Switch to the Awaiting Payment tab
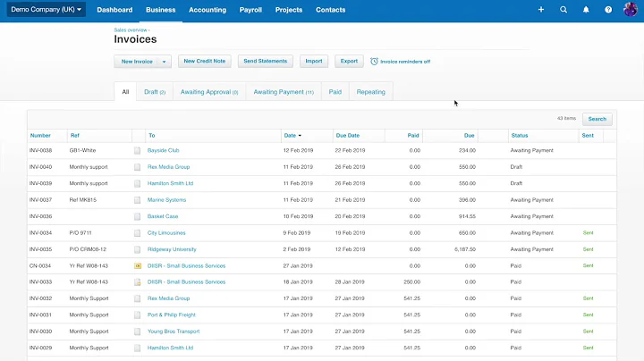Viewport: 644px width, 361px height. click(x=284, y=92)
